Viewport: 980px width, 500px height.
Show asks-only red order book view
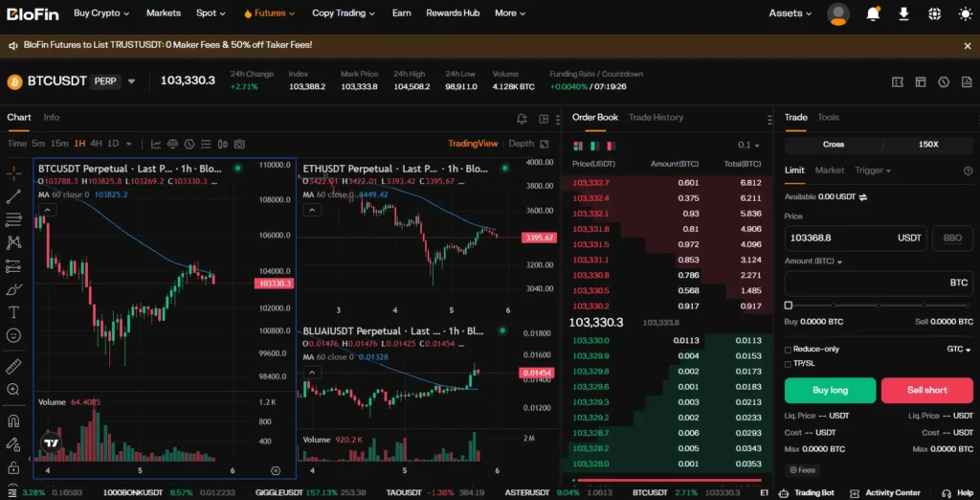(612, 146)
